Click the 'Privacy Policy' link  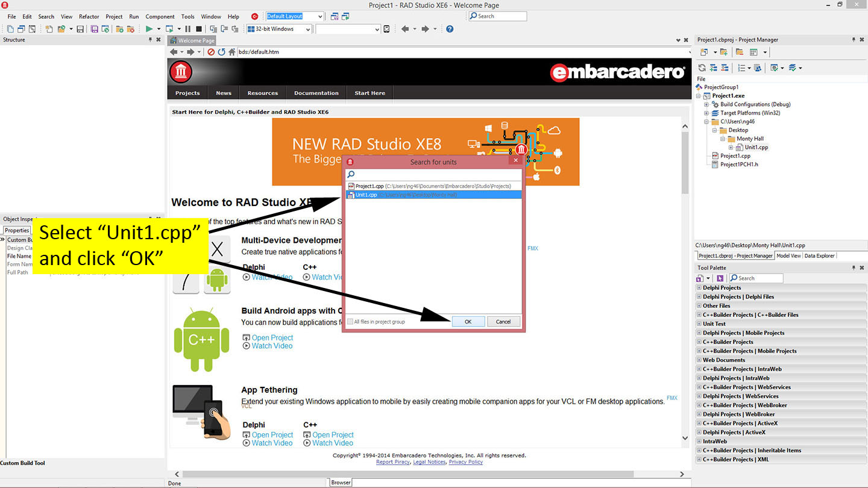point(466,462)
